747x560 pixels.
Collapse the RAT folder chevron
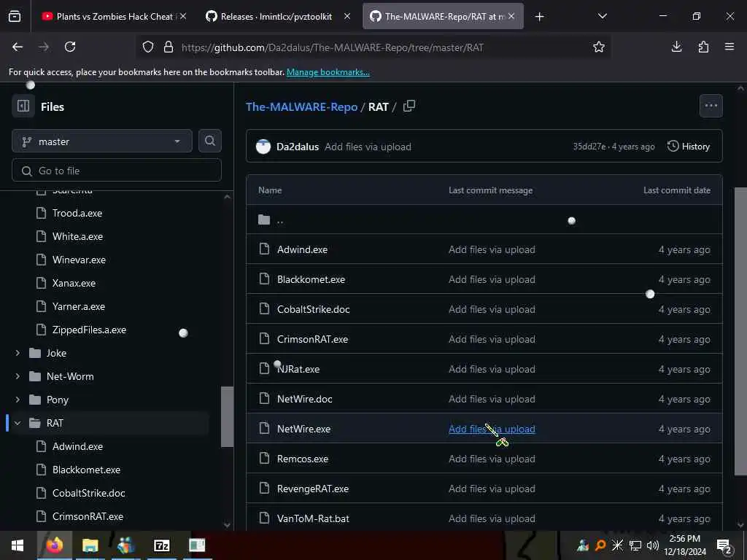click(18, 423)
